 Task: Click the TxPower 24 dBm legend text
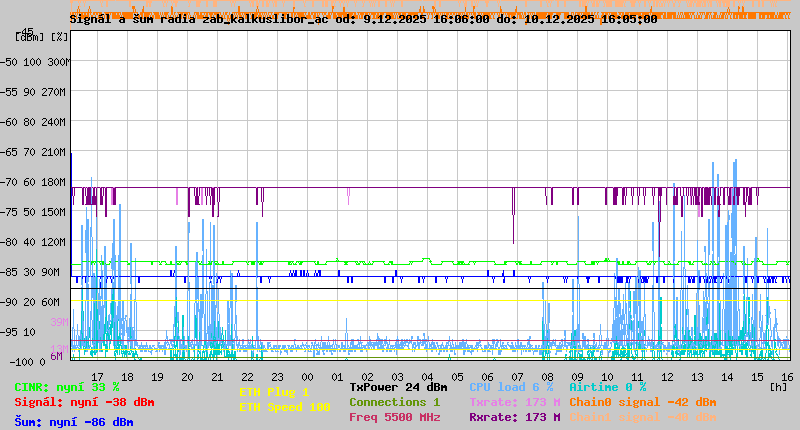pos(398,387)
